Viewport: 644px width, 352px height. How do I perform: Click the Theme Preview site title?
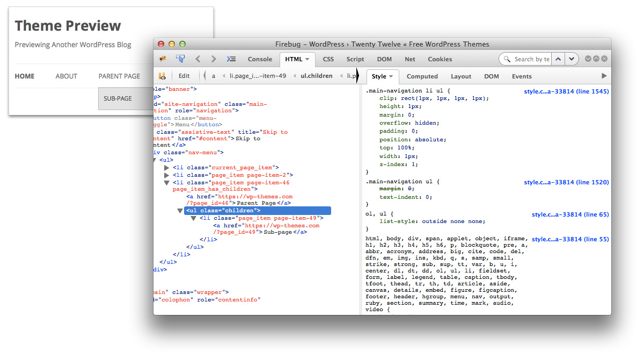pyautogui.click(x=68, y=26)
